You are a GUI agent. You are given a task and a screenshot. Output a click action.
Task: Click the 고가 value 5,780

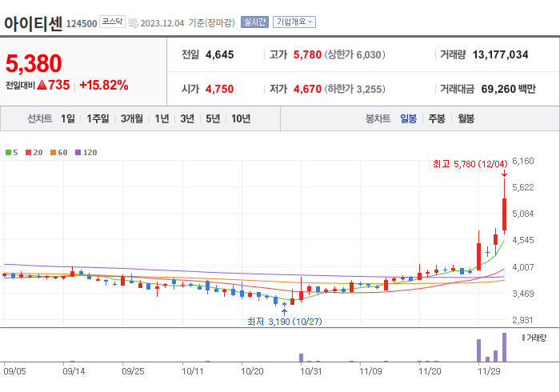[307, 54]
